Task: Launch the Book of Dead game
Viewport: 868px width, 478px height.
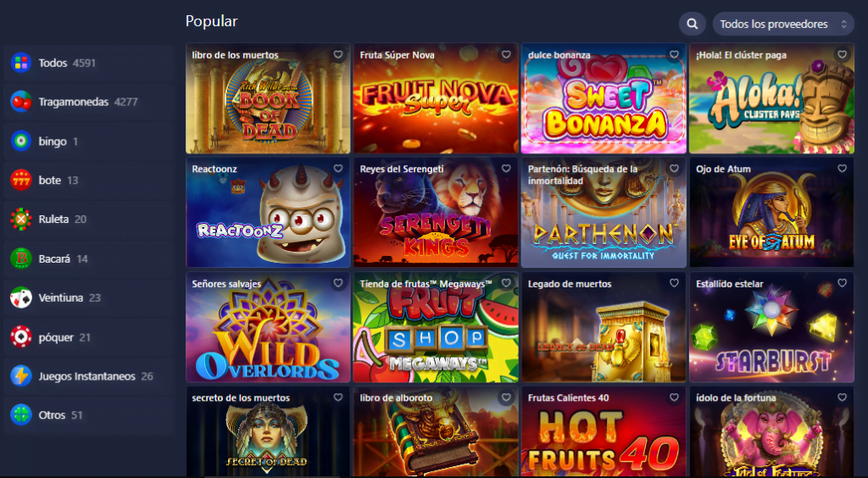Action: coord(268,98)
